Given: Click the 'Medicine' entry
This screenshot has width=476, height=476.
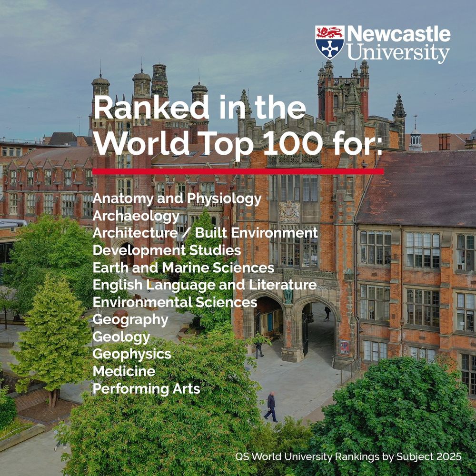Looking at the screenshot, I should coord(124,372).
